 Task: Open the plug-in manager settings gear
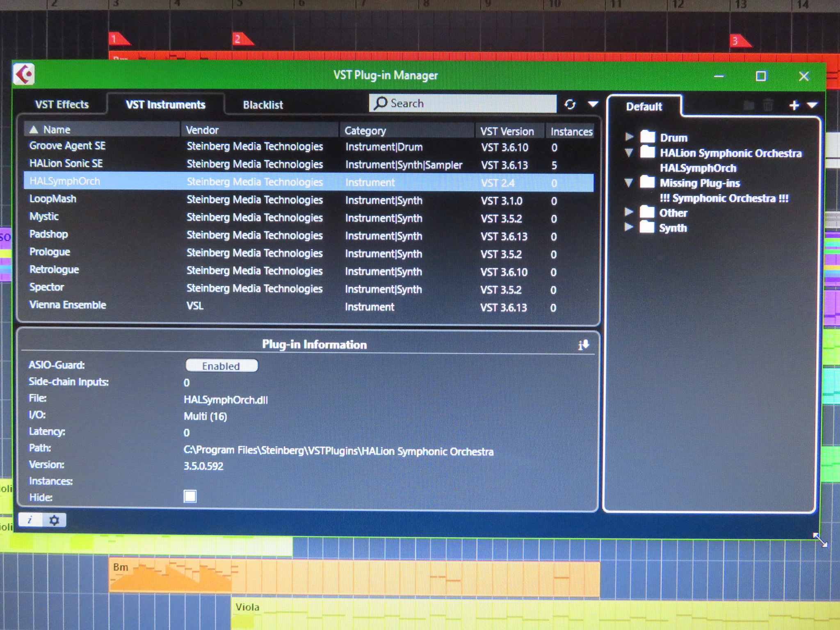54,520
